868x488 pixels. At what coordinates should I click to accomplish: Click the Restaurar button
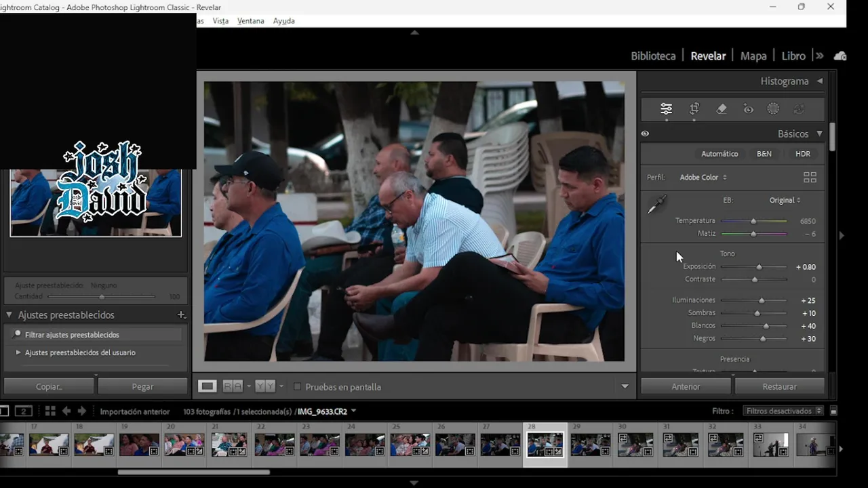tap(779, 386)
